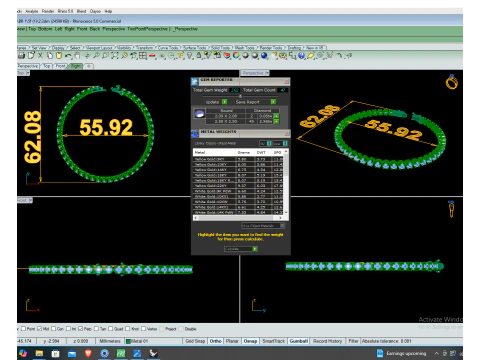Click the green icon beside Update
The width and height of the screenshot is (480, 360).
point(225,102)
